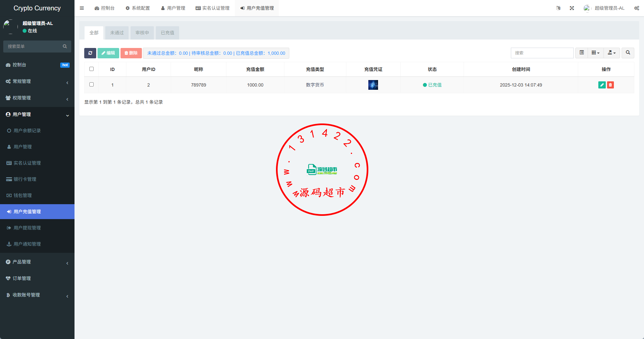Open the columns visibility dropdown

[595, 53]
